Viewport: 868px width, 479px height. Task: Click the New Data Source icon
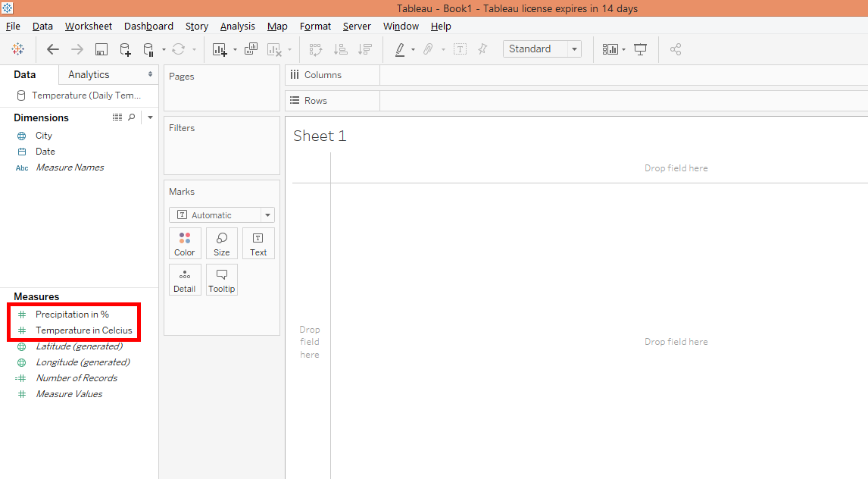pos(125,49)
